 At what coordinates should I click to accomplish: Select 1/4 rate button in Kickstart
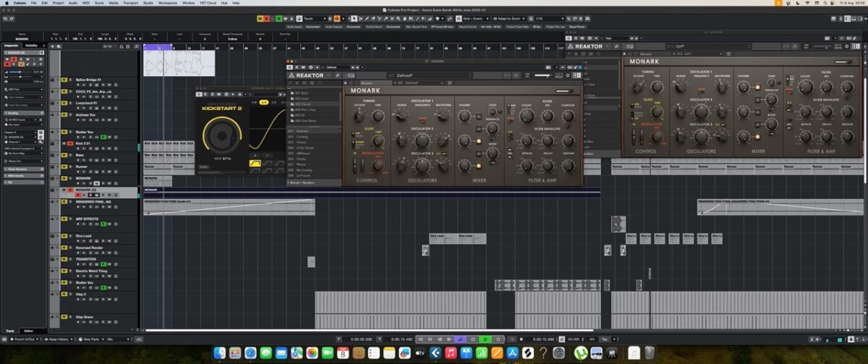point(264,102)
